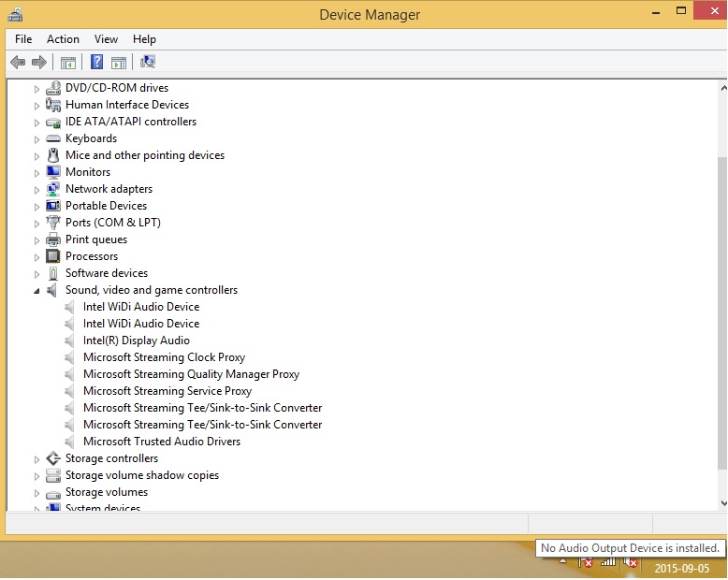Click the Monitors category icon
Viewport: 728px width, 580px height.
tap(53, 172)
